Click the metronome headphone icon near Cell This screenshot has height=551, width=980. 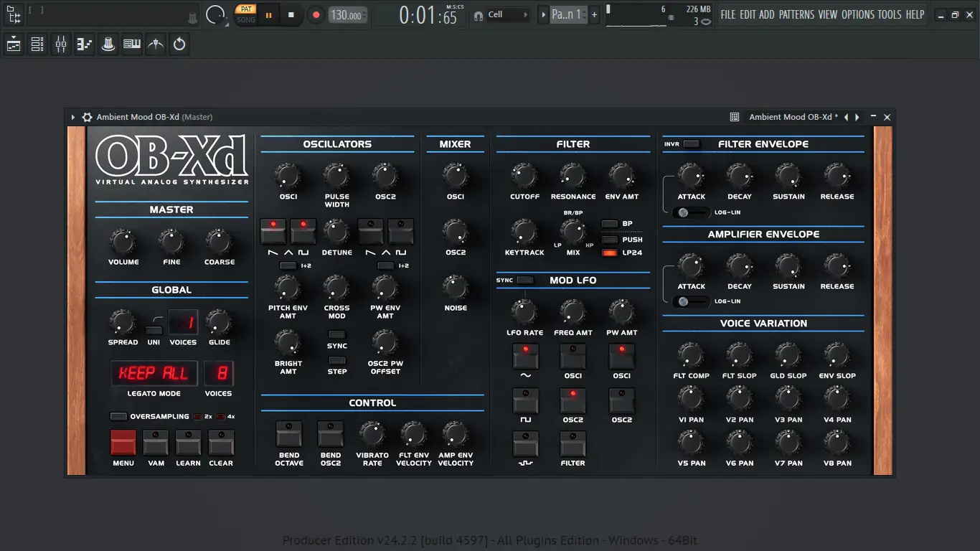tap(479, 14)
